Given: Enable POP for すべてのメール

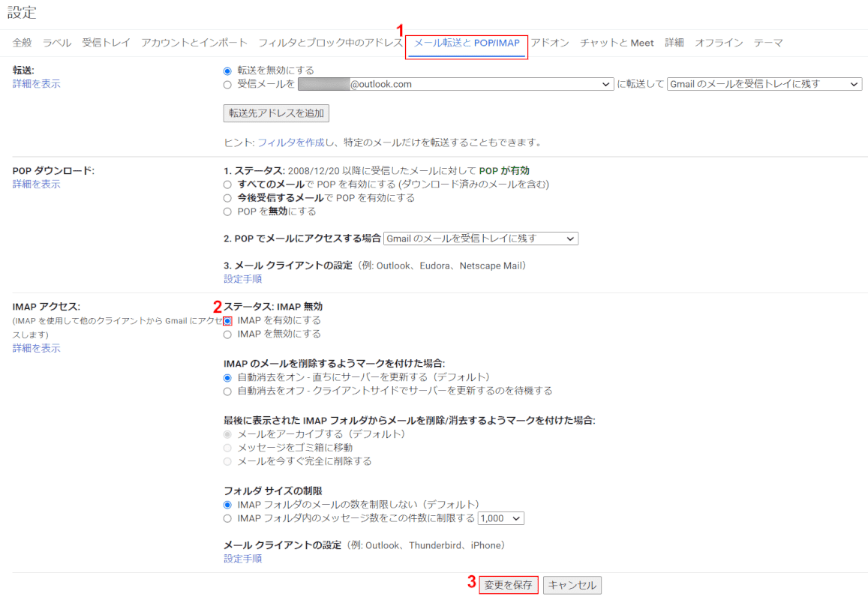Looking at the screenshot, I should click(x=227, y=184).
